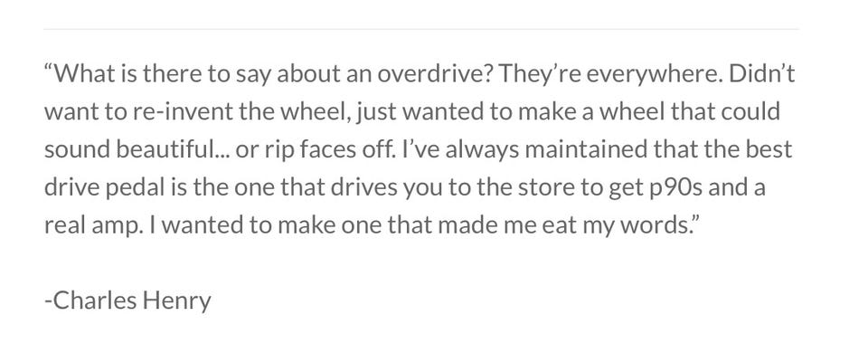Click the words "real amp."

coord(92,227)
